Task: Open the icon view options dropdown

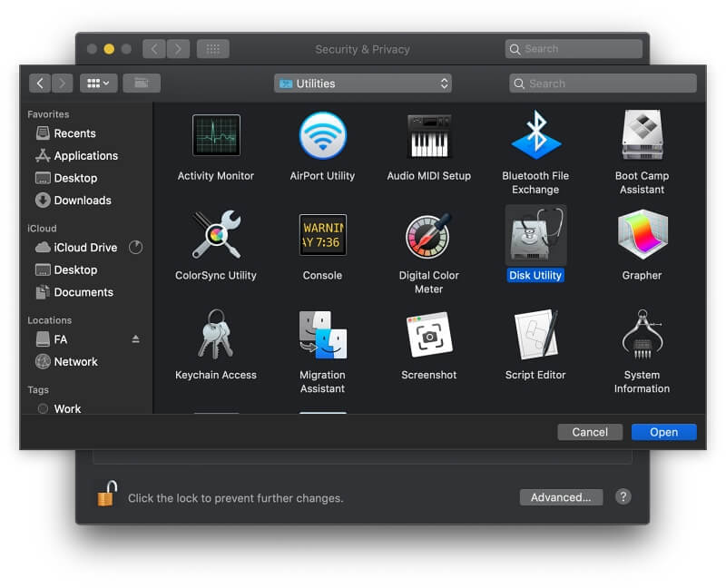Action: tap(99, 83)
